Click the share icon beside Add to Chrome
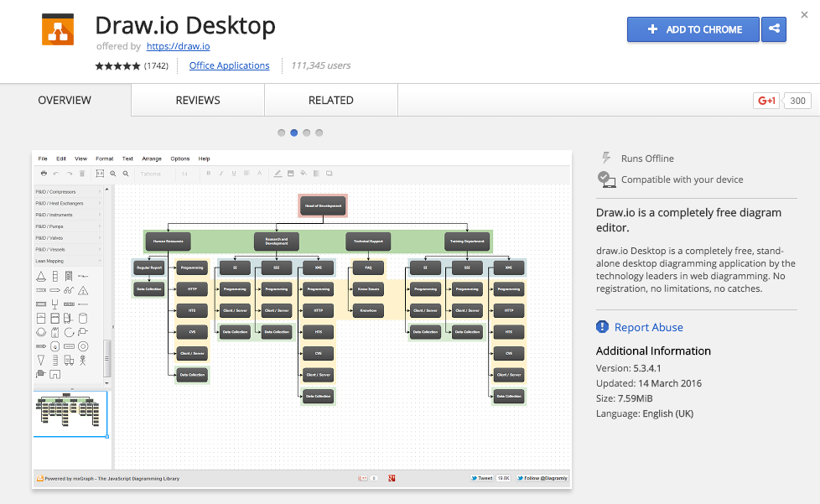 tap(773, 29)
